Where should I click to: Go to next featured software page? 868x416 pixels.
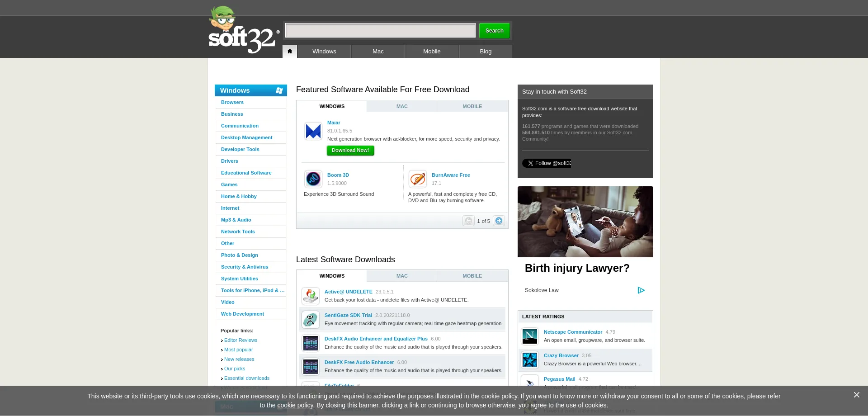tap(499, 221)
